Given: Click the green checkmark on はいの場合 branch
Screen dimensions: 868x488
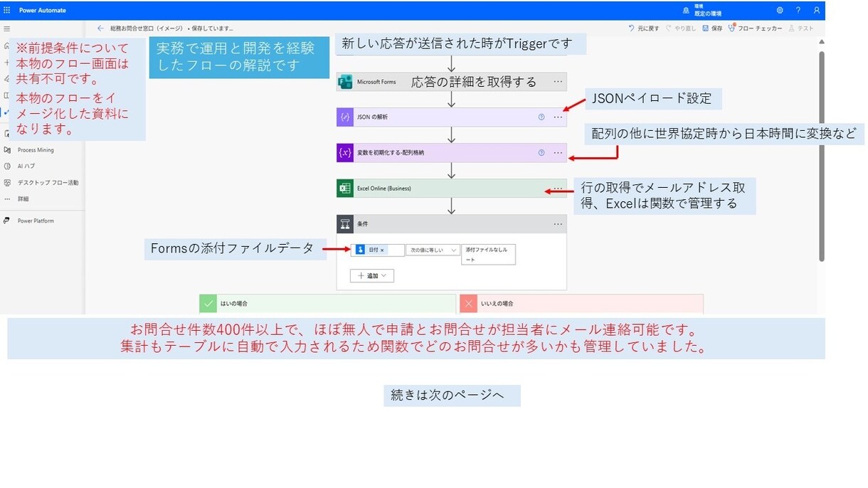Looking at the screenshot, I should click(208, 304).
